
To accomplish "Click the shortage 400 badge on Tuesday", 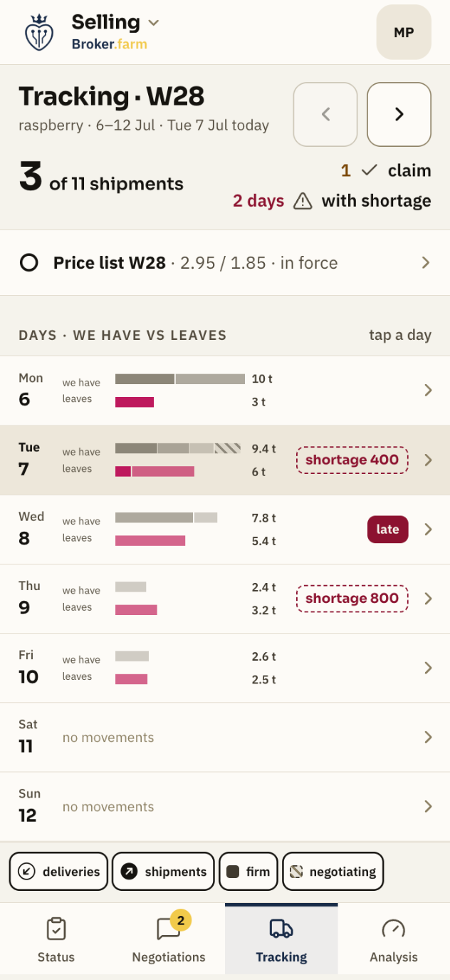I will pyautogui.click(x=352, y=460).
